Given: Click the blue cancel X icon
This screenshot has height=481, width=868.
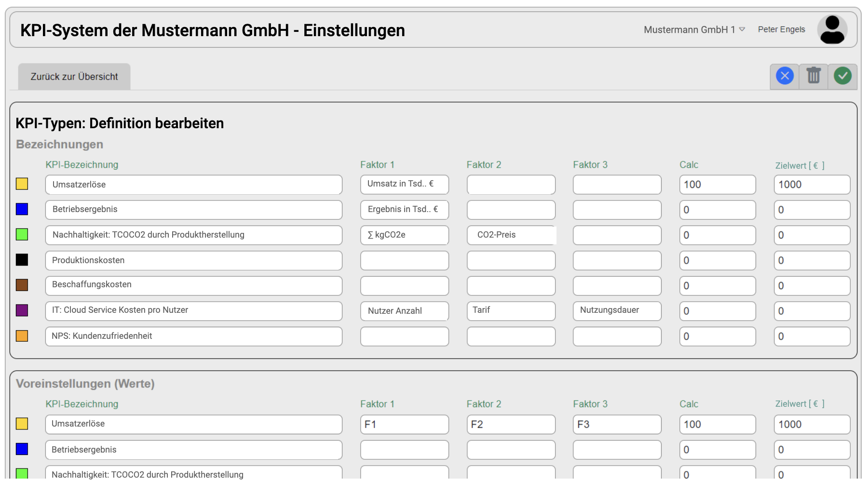Looking at the screenshot, I should [785, 76].
